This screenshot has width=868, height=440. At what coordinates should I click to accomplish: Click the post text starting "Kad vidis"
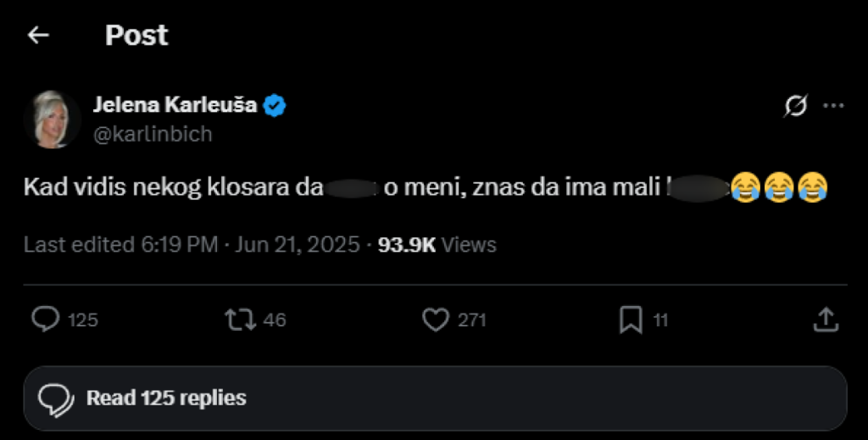click(170, 187)
